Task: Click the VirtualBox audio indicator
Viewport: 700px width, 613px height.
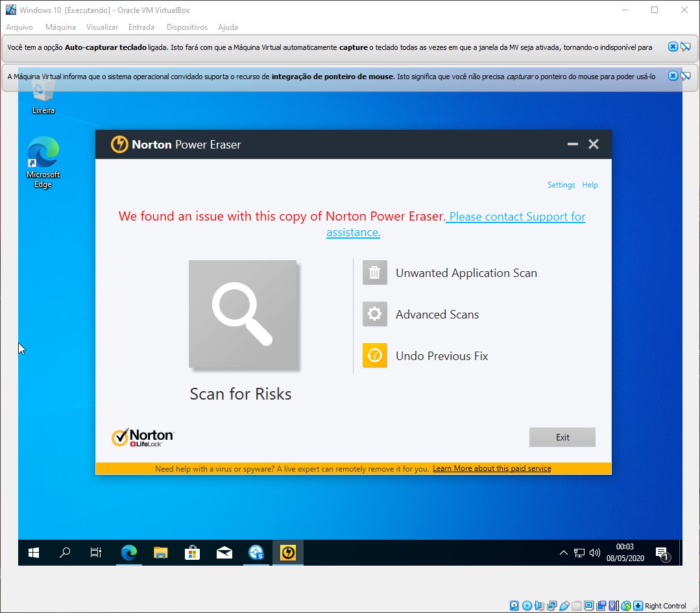Action: (539, 605)
